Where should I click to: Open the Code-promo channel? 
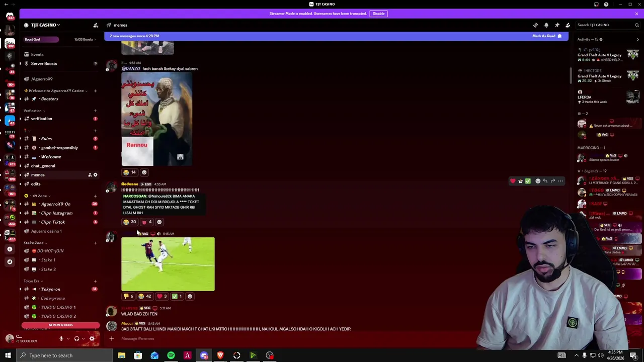click(60, 298)
